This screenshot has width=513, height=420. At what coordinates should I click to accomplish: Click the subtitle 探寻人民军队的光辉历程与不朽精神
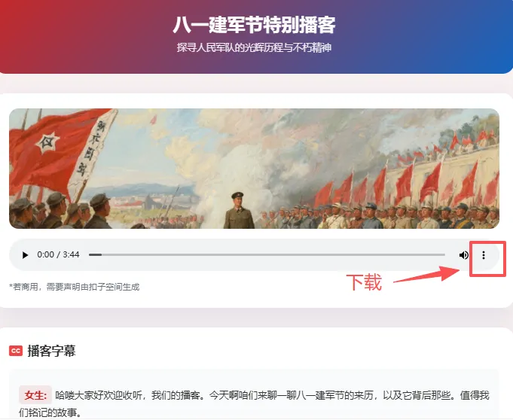[254, 47]
